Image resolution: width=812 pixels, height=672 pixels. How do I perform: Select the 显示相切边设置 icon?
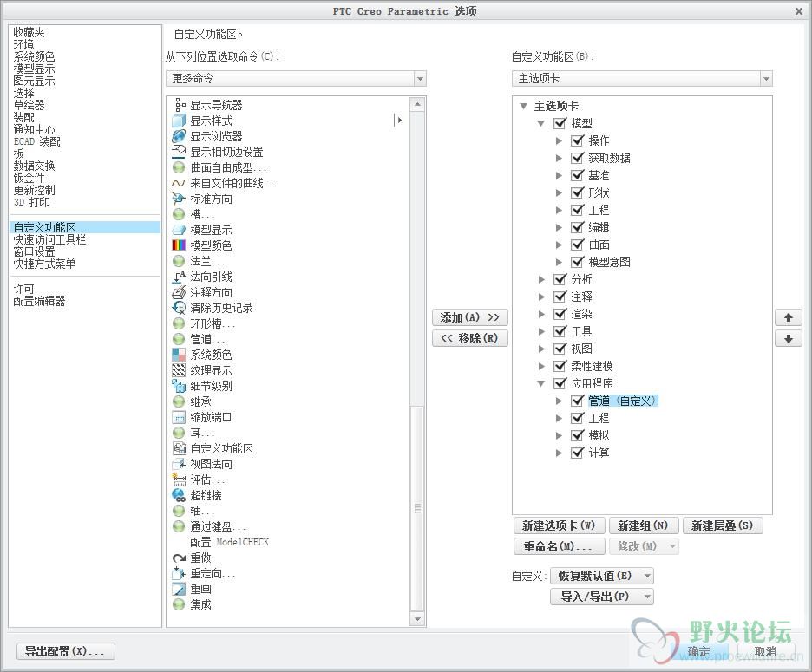(x=179, y=152)
